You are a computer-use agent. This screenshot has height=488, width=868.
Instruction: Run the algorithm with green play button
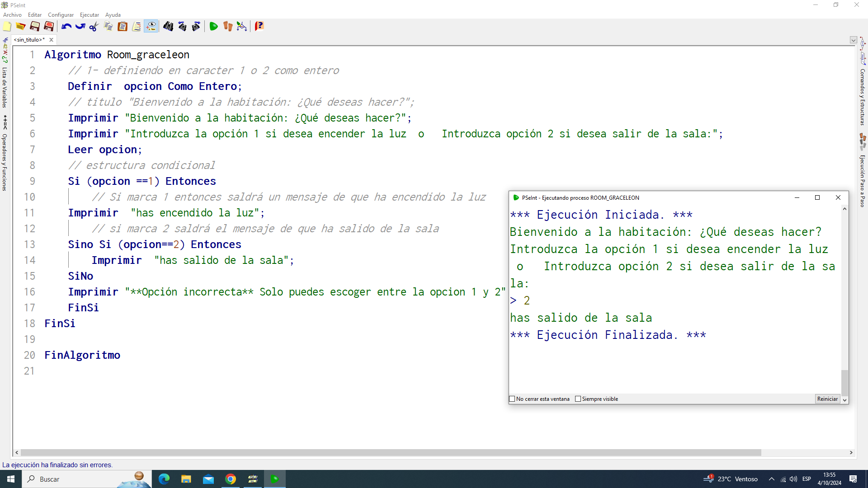[213, 27]
